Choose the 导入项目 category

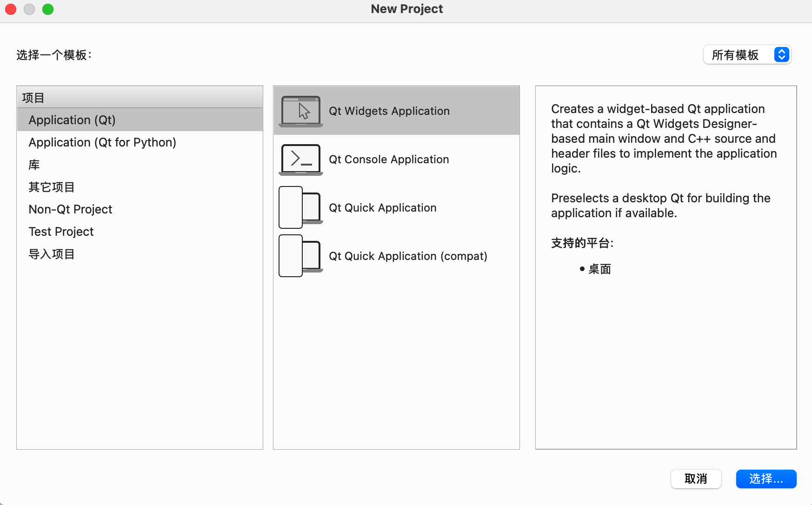140,254
